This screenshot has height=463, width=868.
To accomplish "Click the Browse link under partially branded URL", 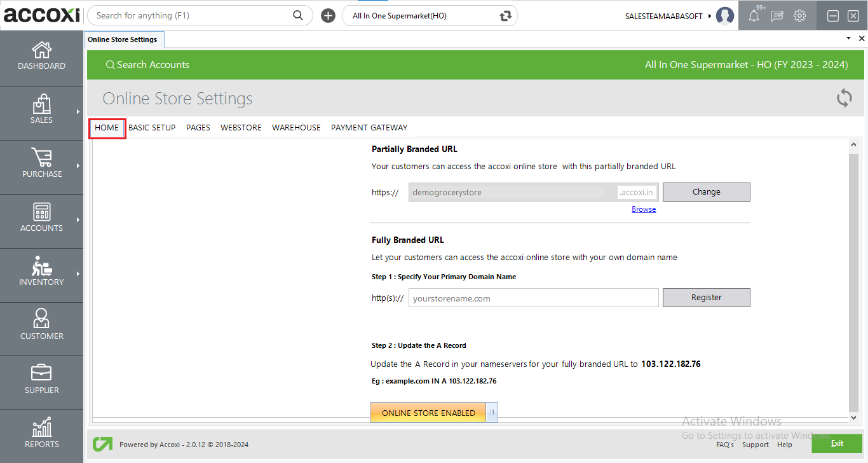I will (x=644, y=209).
